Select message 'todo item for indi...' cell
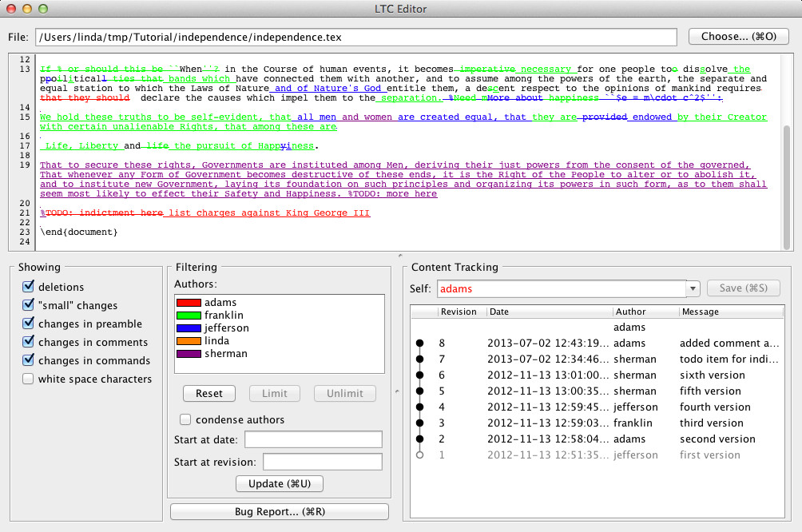 pos(730,359)
